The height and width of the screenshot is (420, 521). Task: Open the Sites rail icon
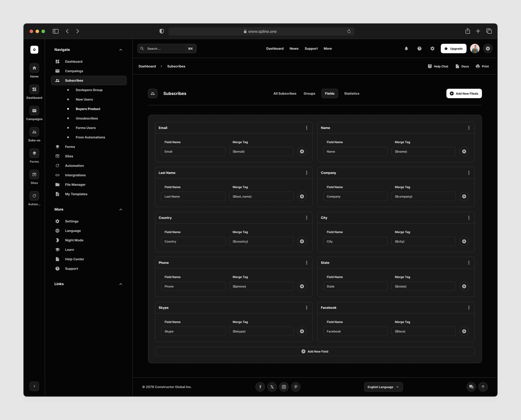34,175
